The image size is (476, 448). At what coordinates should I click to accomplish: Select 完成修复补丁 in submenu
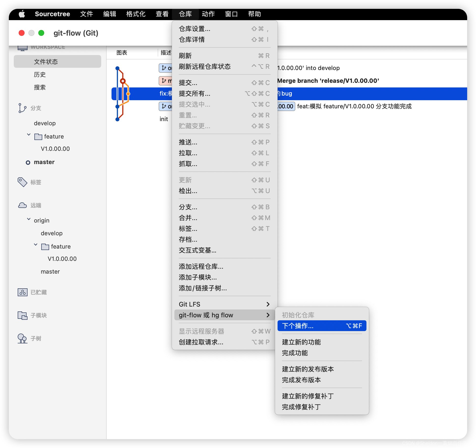click(x=322, y=407)
